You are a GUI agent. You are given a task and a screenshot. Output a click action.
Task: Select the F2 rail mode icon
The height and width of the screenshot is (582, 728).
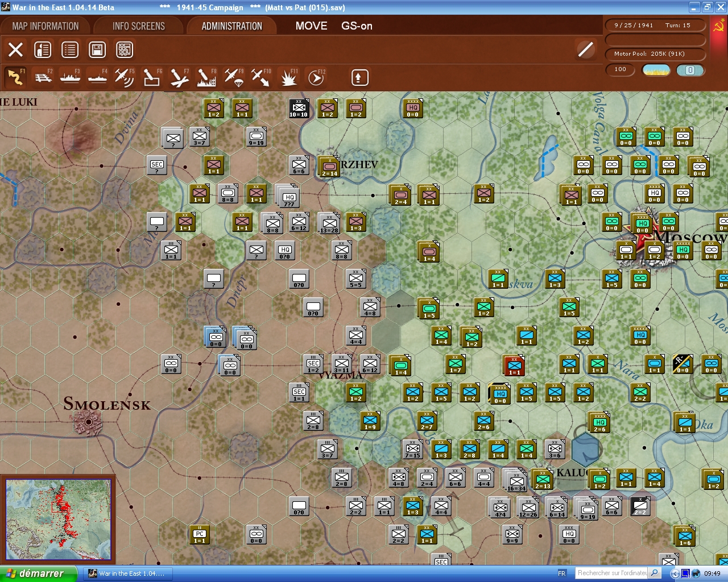tap(43, 77)
